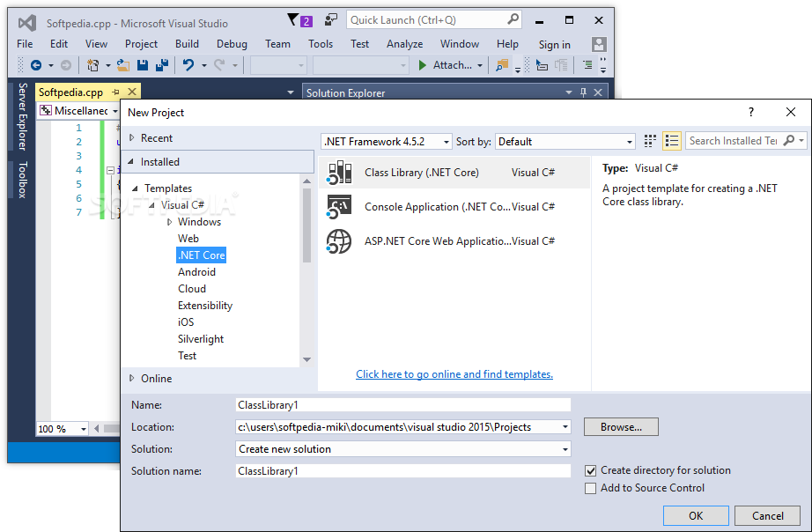Pin the Solution Explorer panel
Viewport: 812px width, 532px height.
[584, 92]
